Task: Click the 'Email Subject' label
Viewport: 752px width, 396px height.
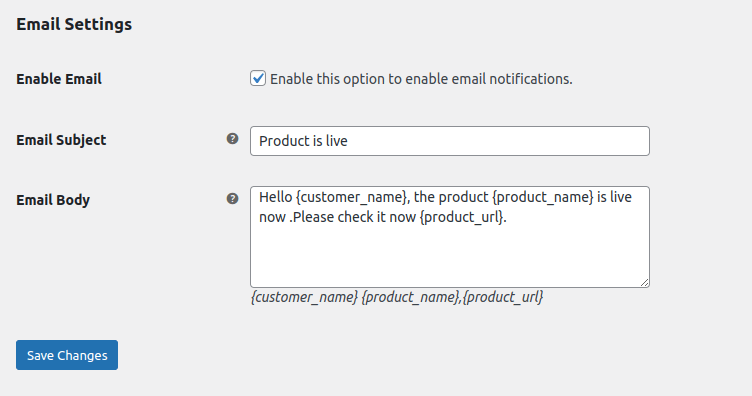Action: click(x=61, y=140)
